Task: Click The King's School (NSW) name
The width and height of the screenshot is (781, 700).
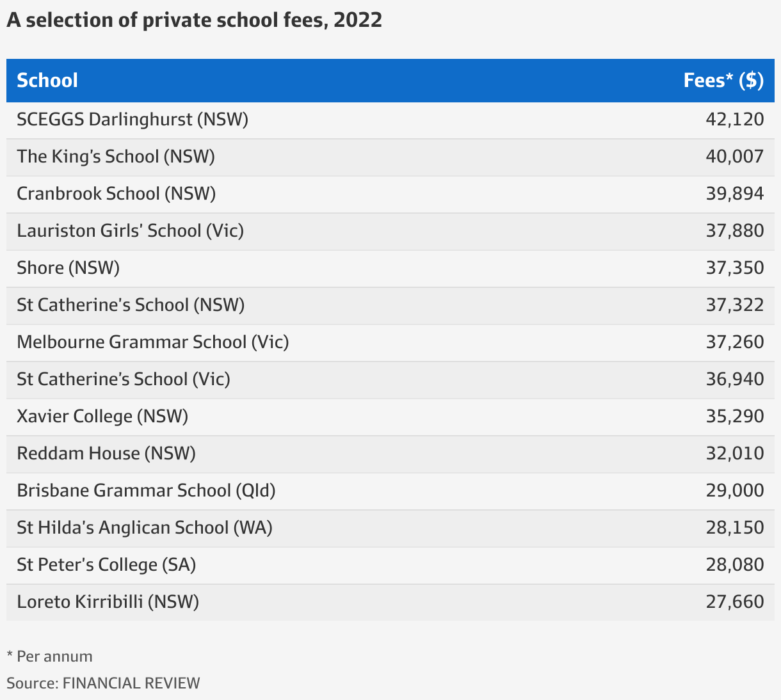Action: (116, 157)
